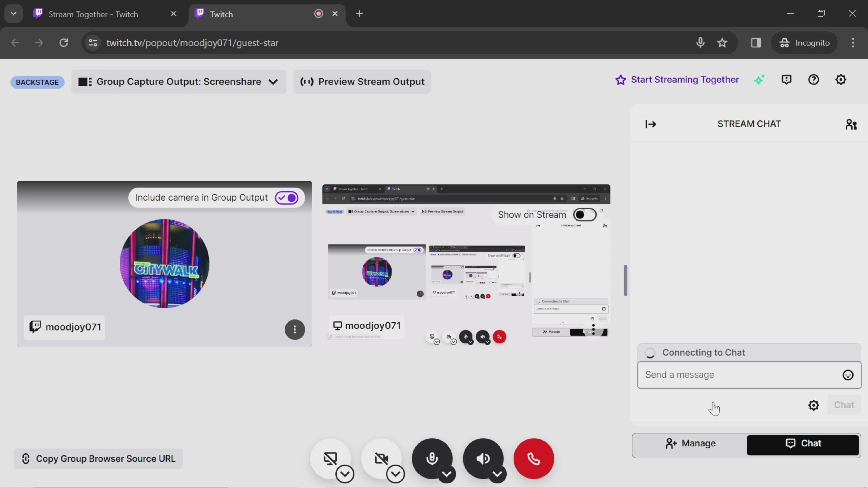This screenshot has width=868, height=488.
Task: Expand Group Capture Output: Screenshare dropdown
Action: (x=179, y=82)
